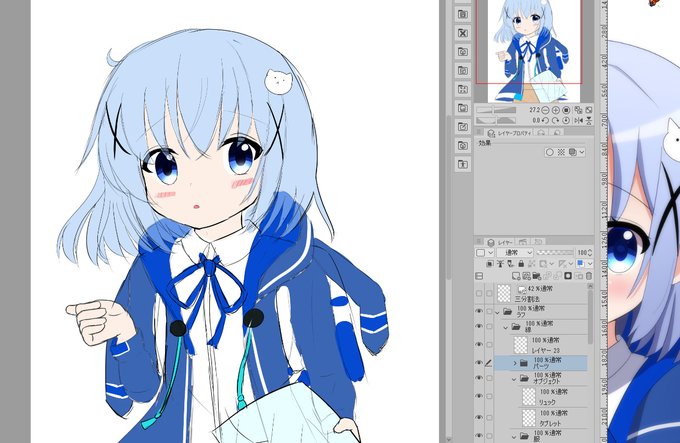The image size is (680, 443).
Task: Click new raster layer icon
Action: point(516,276)
